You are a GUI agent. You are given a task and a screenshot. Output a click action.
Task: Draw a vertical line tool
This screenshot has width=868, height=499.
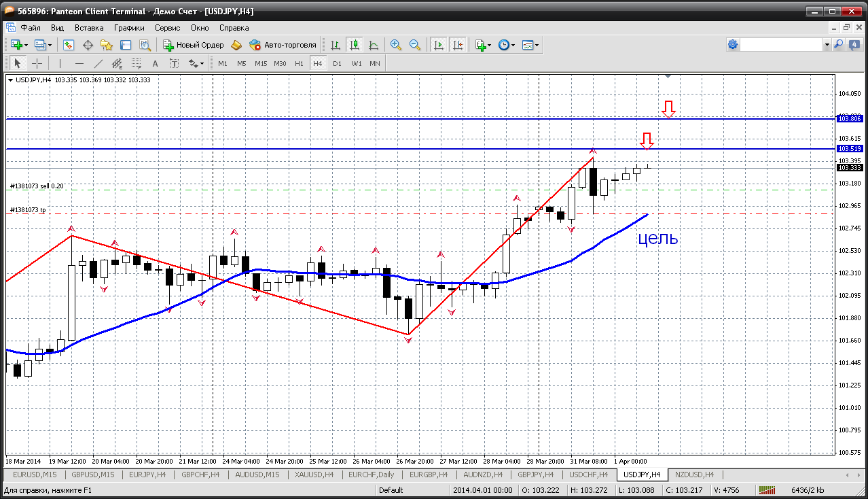click(x=60, y=63)
